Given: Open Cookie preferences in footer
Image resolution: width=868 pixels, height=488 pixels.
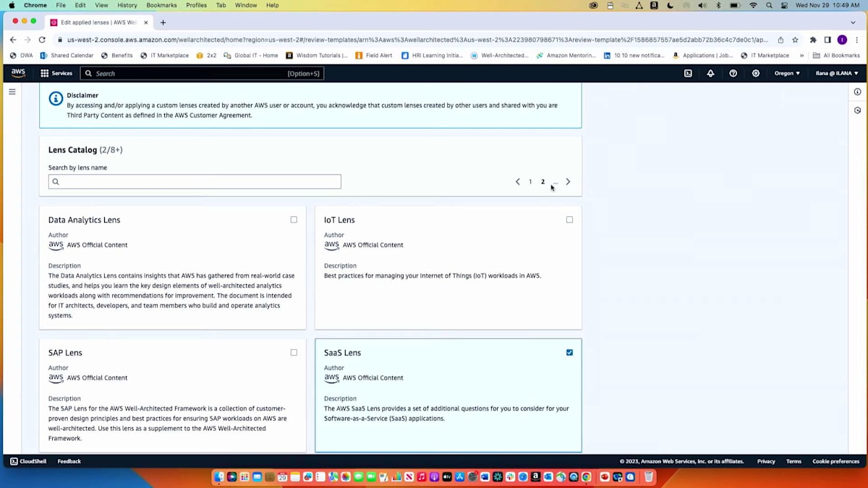Looking at the screenshot, I should (x=835, y=461).
